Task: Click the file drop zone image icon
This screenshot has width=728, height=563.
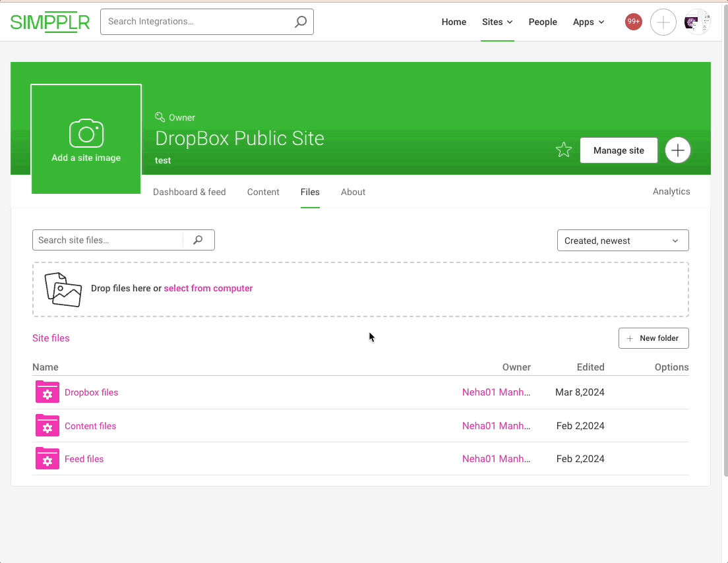Action: (x=63, y=289)
